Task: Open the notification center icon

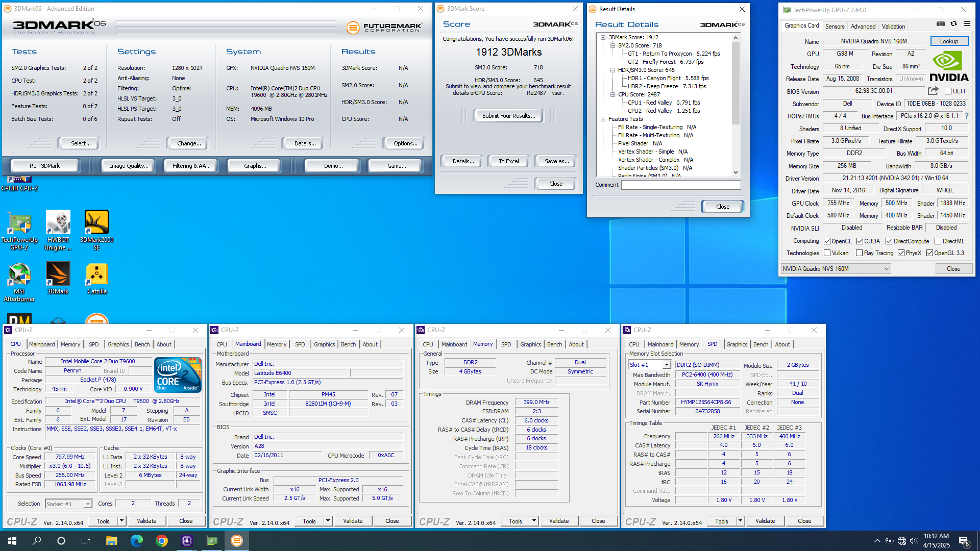Action: [964, 541]
